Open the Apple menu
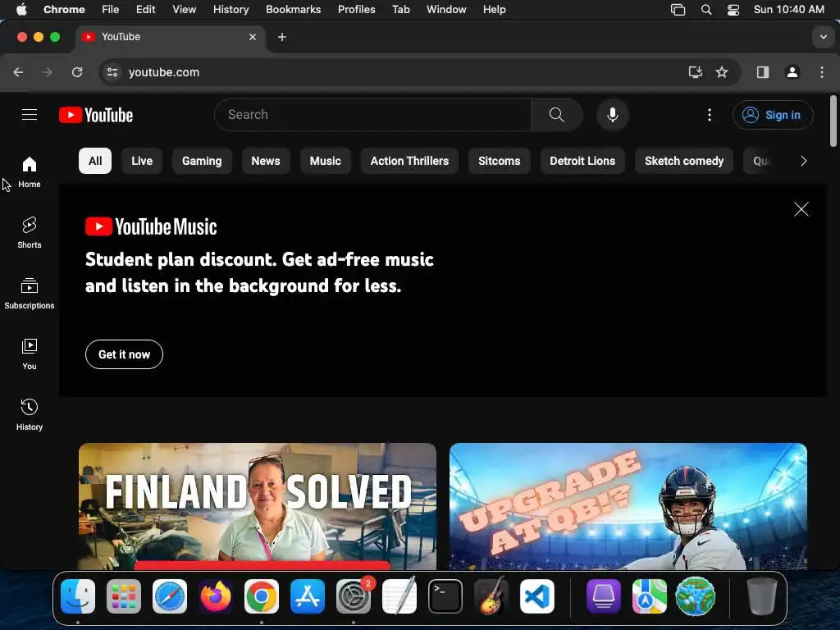Viewport: 840px width, 630px height. tap(21, 9)
